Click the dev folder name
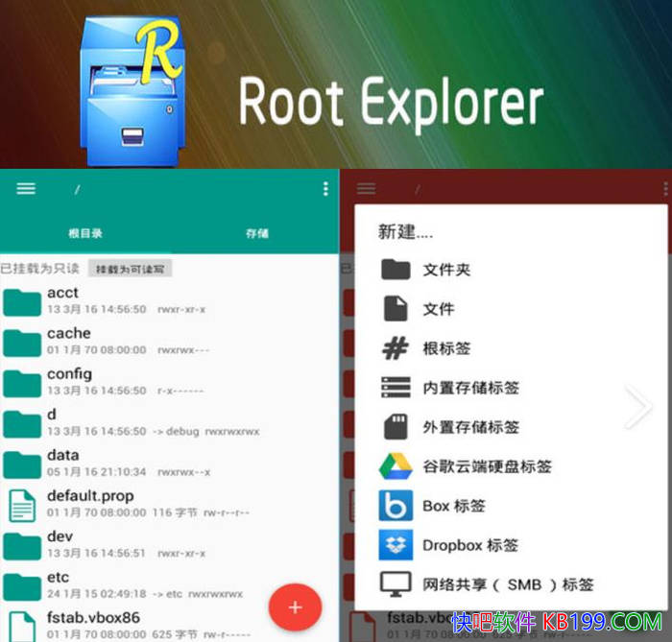672x642 pixels. pos(60,536)
